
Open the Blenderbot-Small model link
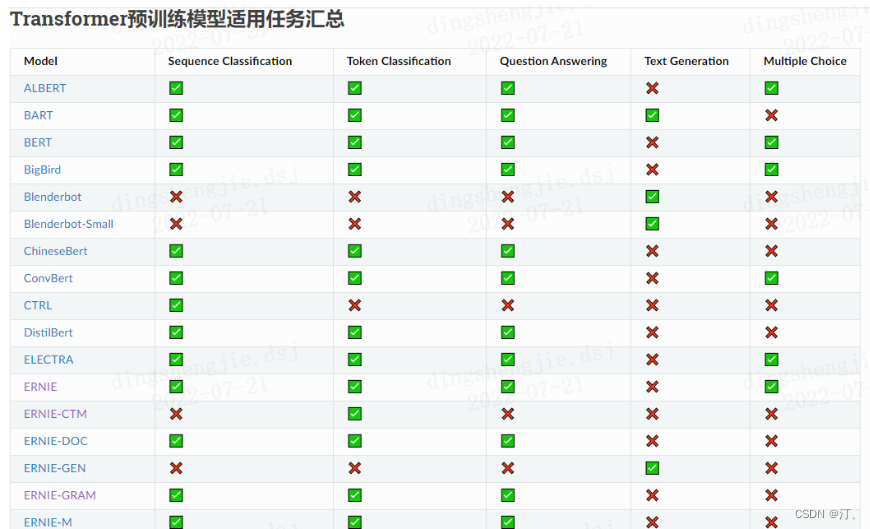(x=68, y=224)
